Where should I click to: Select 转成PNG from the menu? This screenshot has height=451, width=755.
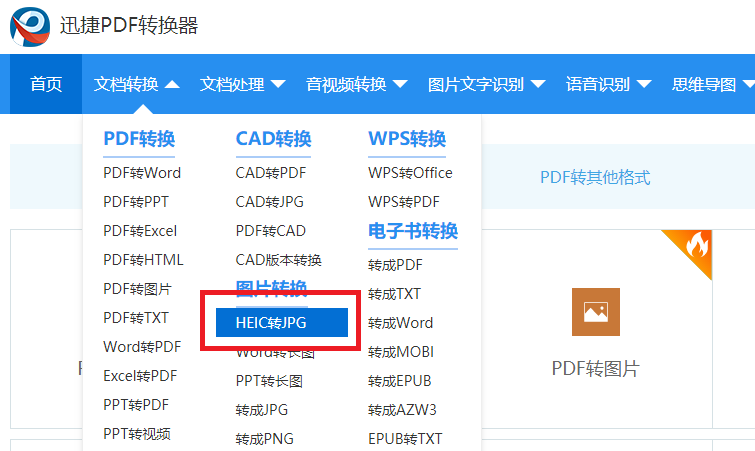point(264,439)
